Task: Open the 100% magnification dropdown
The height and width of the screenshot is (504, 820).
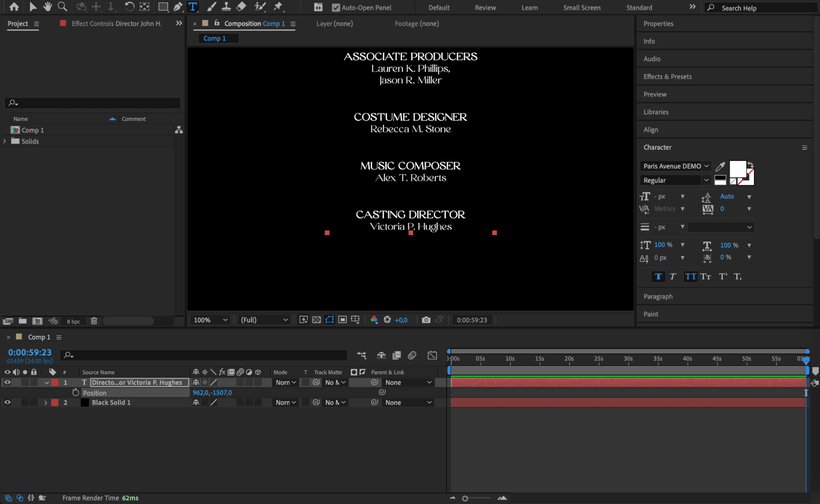Action: (x=210, y=320)
